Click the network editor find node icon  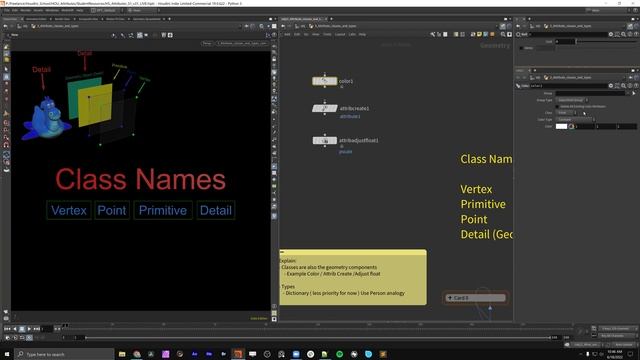tap(503, 35)
